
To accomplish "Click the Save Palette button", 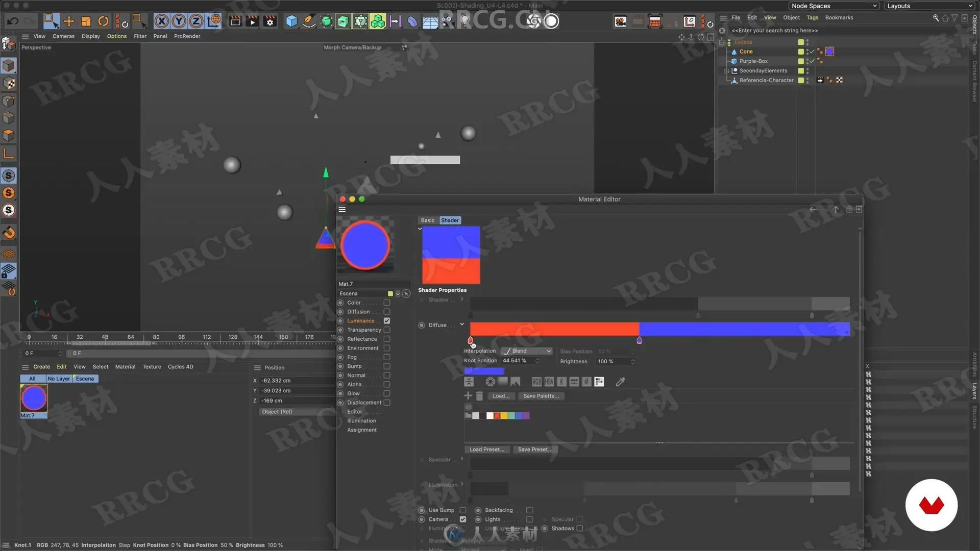I will (541, 396).
